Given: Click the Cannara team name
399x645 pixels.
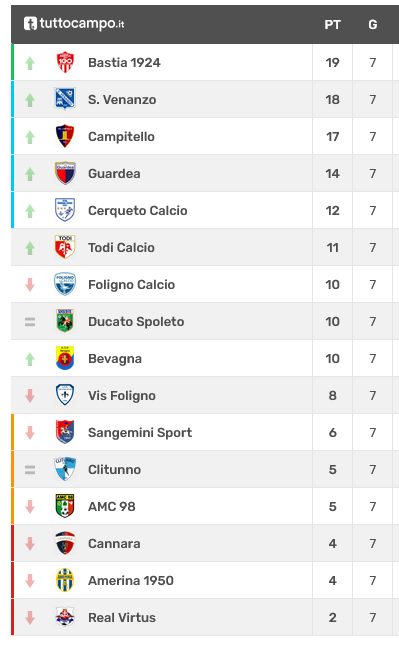Looking at the screenshot, I should 114,543.
